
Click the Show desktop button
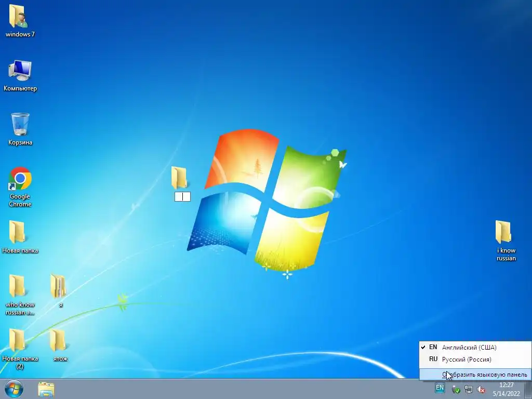coord(528,389)
